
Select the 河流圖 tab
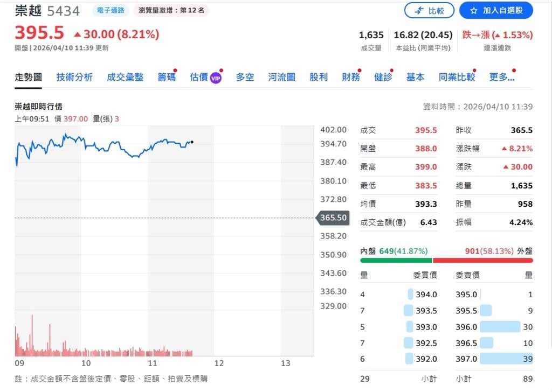point(281,76)
